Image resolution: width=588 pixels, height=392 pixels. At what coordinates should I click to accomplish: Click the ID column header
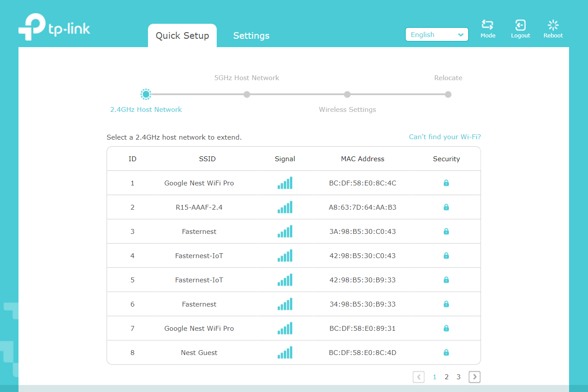tap(132, 159)
